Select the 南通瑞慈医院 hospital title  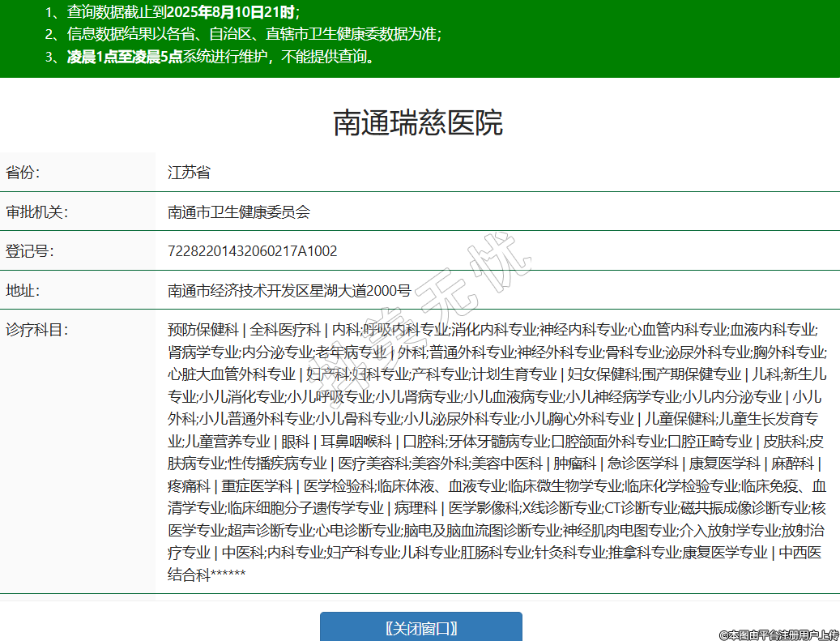pyautogui.click(x=418, y=122)
